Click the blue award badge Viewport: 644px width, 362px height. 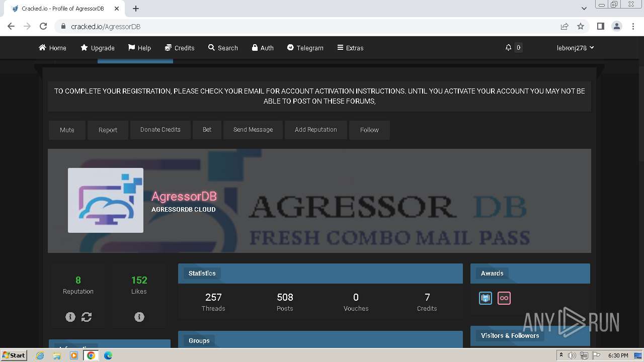(x=486, y=298)
